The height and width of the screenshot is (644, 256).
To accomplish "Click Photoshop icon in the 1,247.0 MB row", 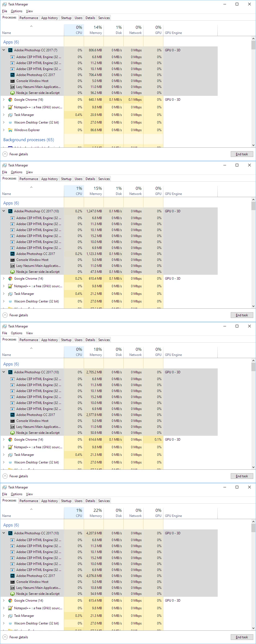I will pos(10,211).
